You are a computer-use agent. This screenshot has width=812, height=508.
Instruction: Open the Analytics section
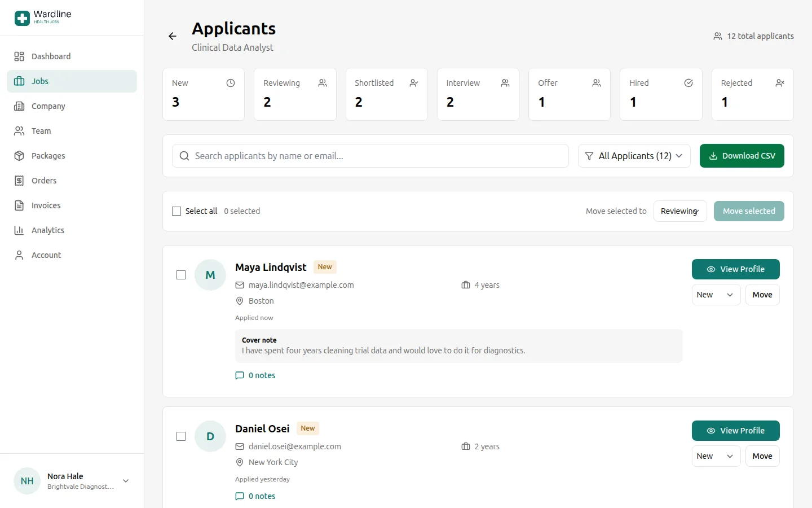[x=72, y=230]
